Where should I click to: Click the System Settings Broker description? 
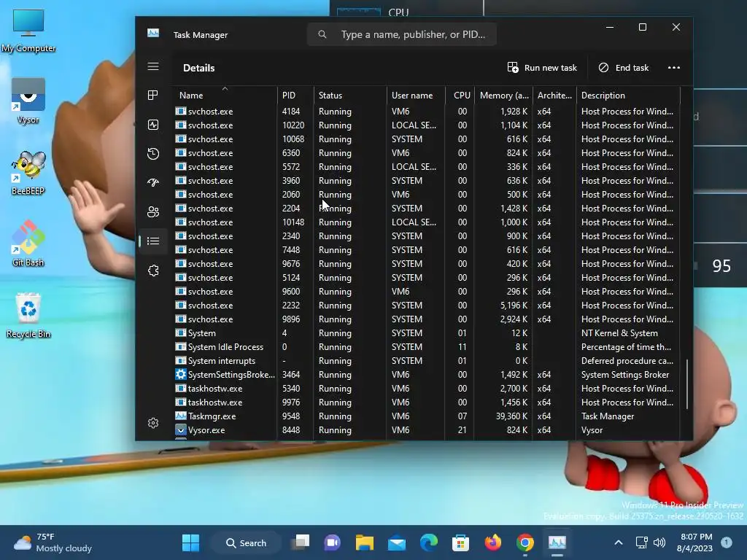tap(625, 375)
